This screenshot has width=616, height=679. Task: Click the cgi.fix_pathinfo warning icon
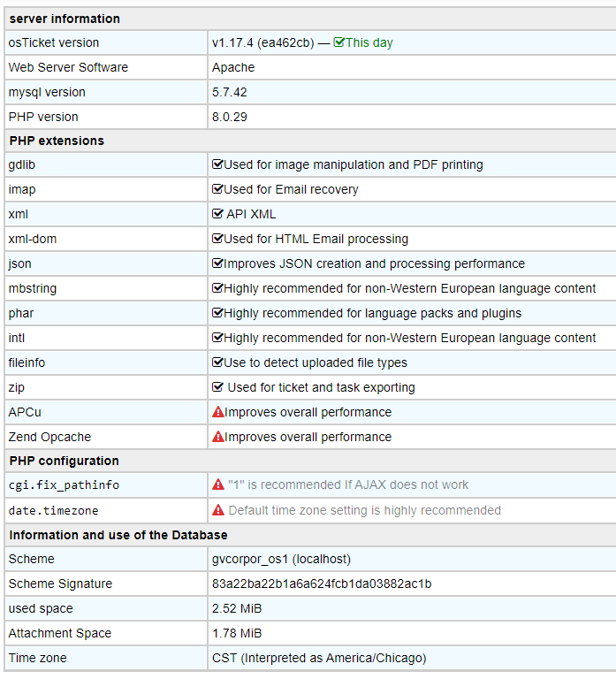click(218, 484)
